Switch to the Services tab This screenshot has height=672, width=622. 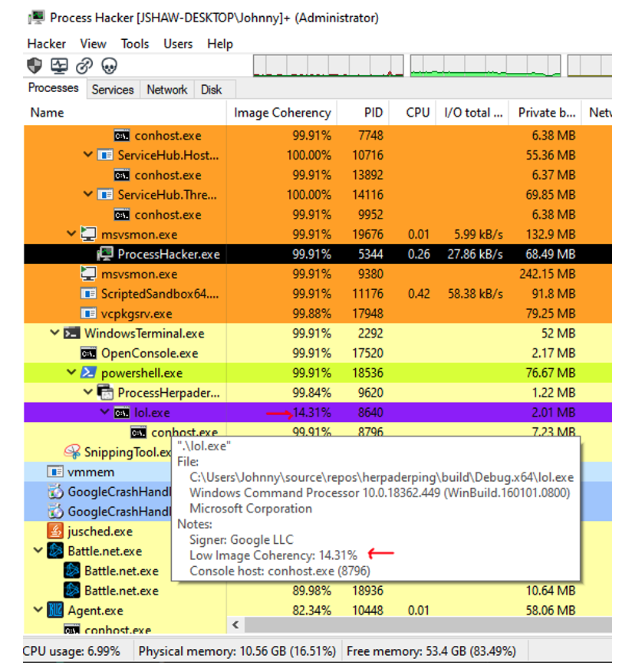[113, 90]
